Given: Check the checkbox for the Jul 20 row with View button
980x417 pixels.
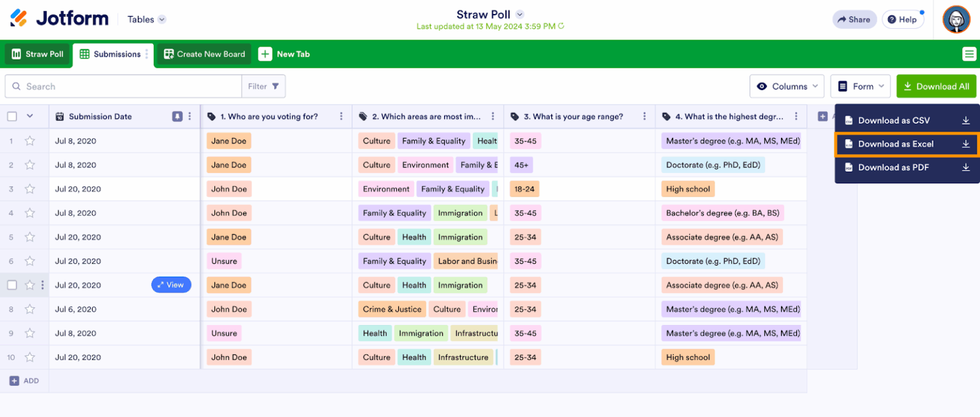Looking at the screenshot, I should click(11, 285).
